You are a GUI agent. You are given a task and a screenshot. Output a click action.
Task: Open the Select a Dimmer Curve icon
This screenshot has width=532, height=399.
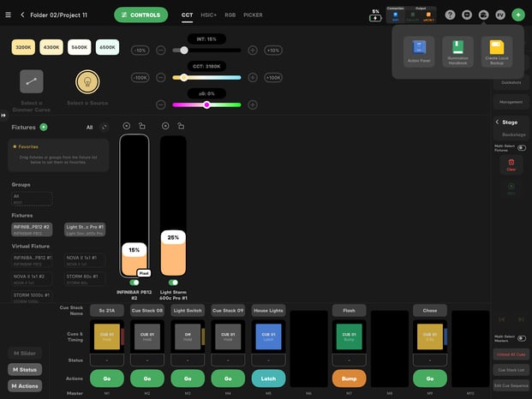(32, 81)
